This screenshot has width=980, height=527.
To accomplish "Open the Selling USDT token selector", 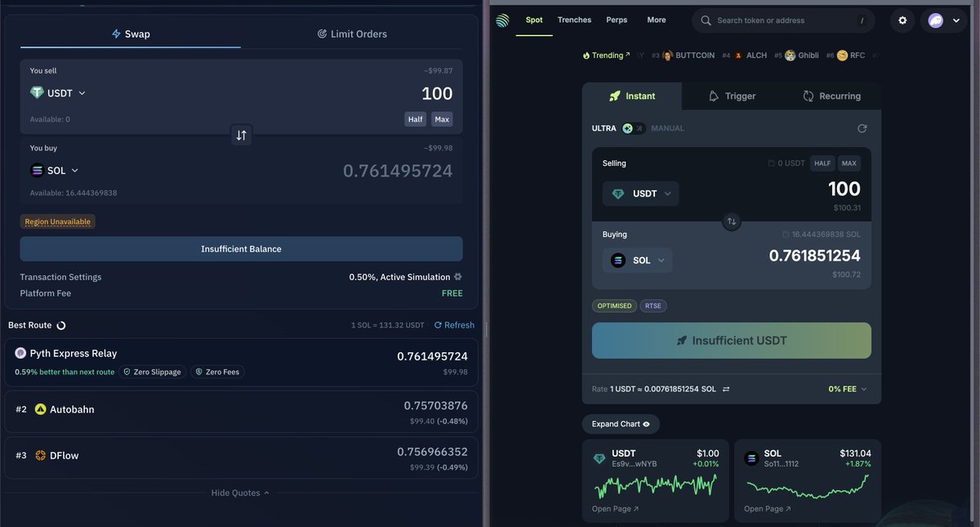I will [x=640, y=194].
